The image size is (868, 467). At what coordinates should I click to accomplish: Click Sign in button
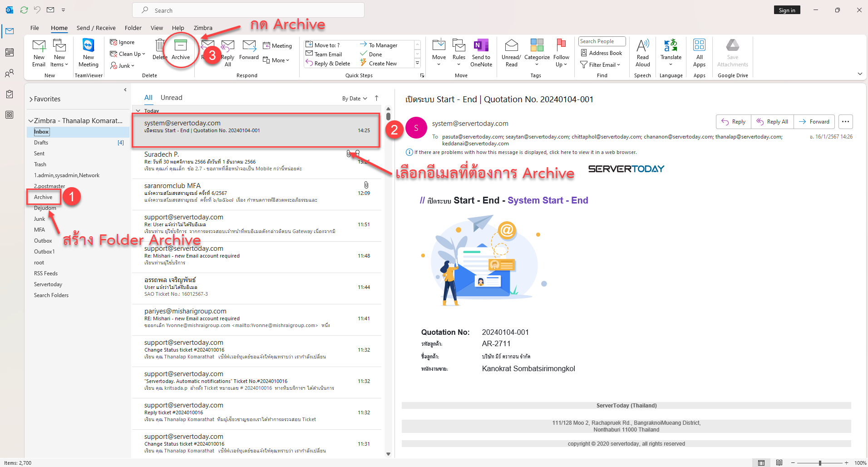coord(787,10)
